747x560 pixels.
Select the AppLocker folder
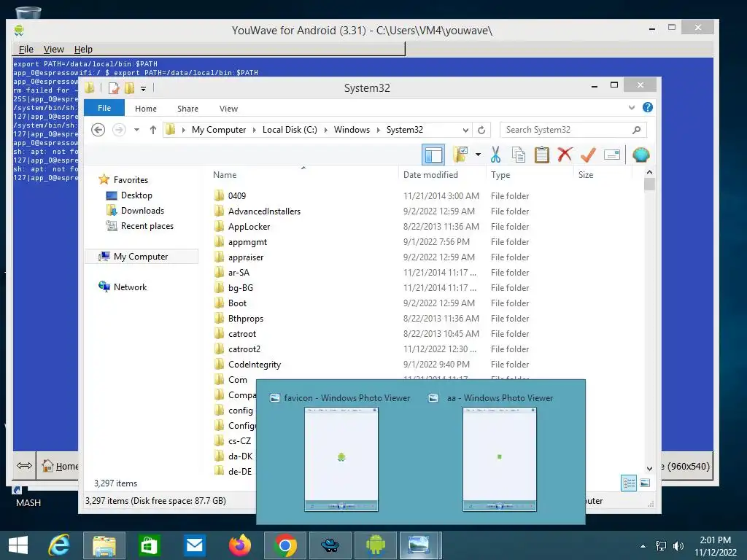click(x=249, y=227)
